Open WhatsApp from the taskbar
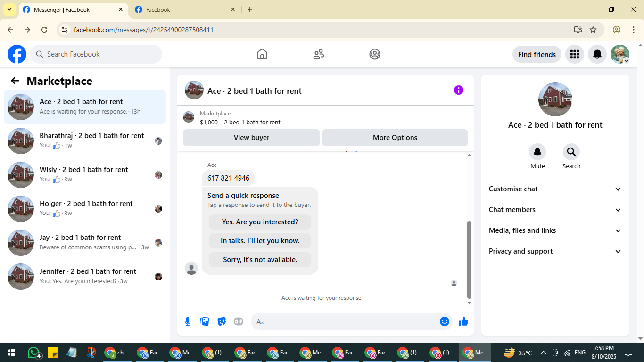This screenshot has height=362, width=644. [34, 353]
